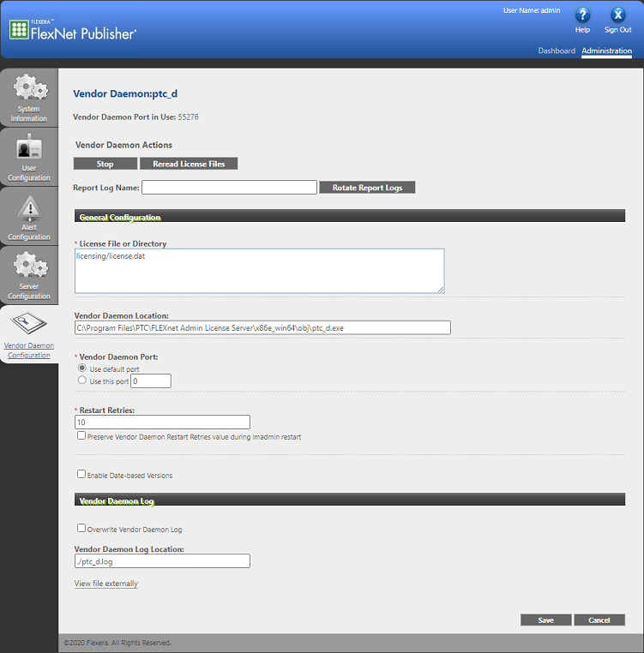Toggle Overwrite Vendor Daemon Log checkbox

coord(81,528)
